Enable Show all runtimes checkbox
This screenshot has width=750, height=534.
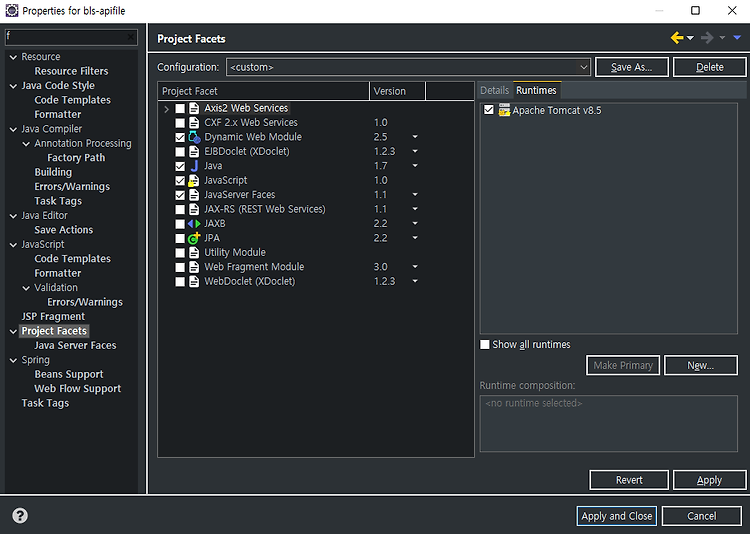(485, 345)
